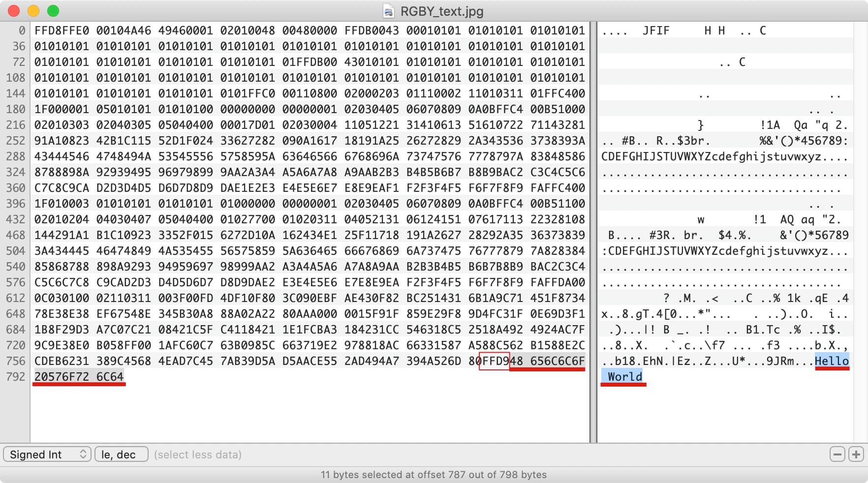Click hex group 0C030100 at offset 612
The height and width of the screenshot is (483, 868).
point(62,298)
